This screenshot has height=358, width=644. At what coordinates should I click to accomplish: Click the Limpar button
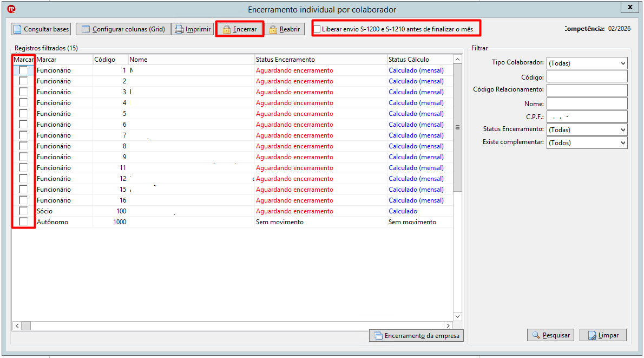(603, 335)
